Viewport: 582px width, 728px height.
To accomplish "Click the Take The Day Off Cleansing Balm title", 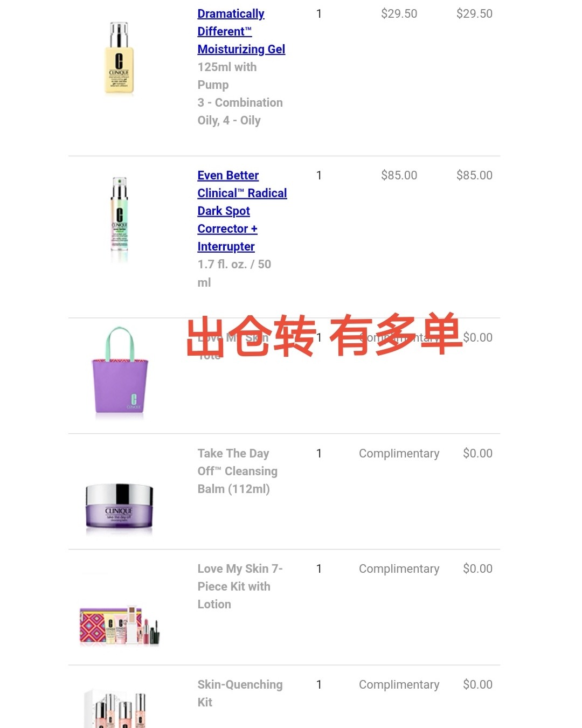I will click(237, 471).
